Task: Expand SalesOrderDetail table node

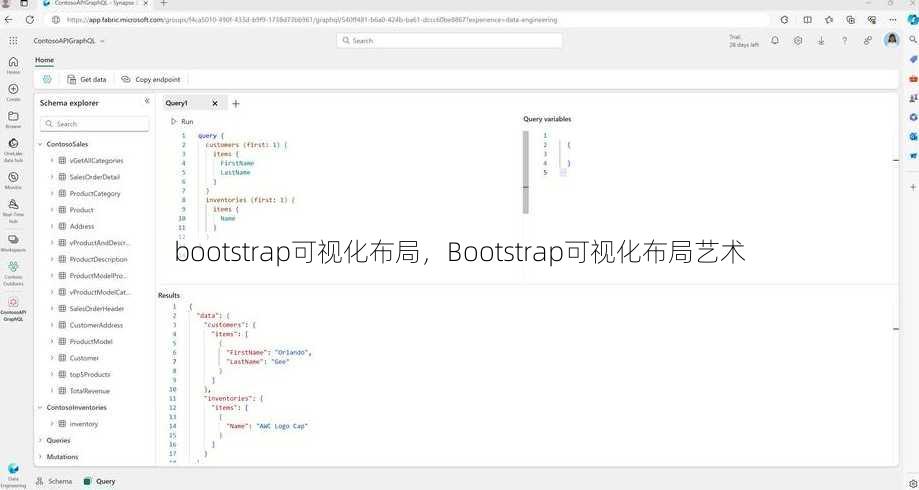Action: [52, 177]
